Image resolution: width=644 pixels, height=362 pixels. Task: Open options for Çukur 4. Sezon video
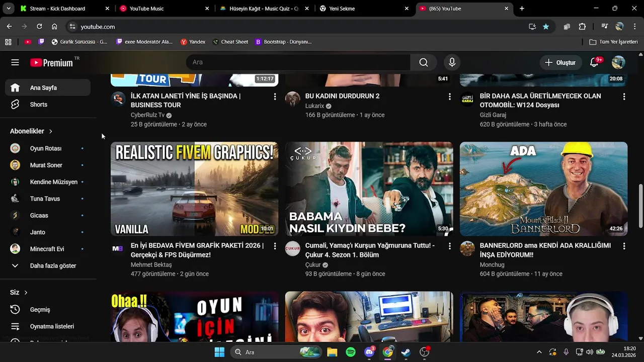click(x=449, y=246)
